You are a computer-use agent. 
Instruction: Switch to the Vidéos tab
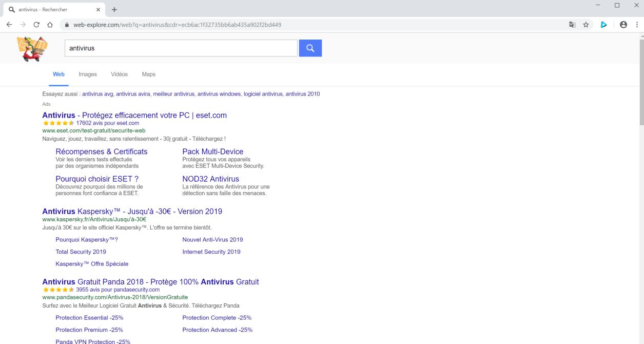point(119,74)
